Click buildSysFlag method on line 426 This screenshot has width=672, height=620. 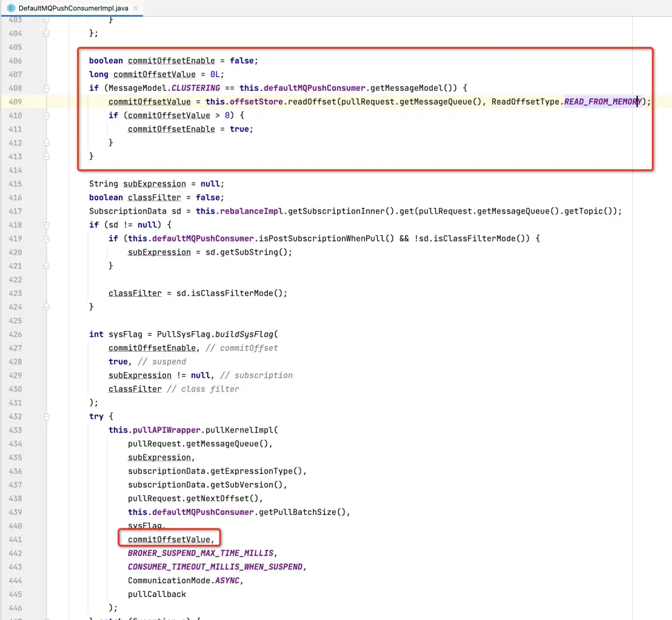point(245,334)
